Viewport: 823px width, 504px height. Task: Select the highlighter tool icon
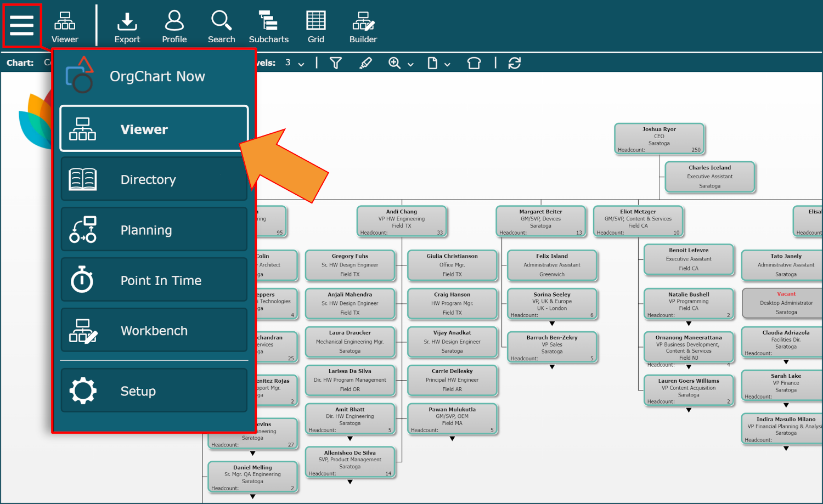pyautogui.click(x=365, y=63)
